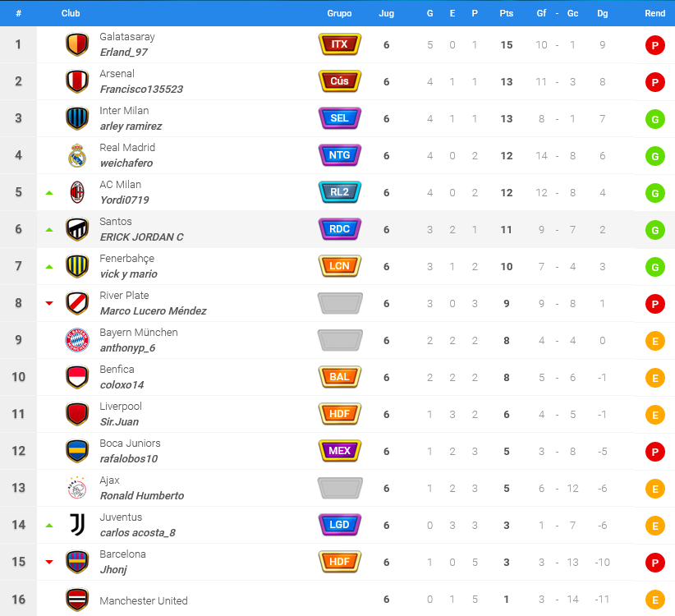The image size is (675, 616).
Task: Click the RL2 group badge
Action: click(x=340, y=192)
